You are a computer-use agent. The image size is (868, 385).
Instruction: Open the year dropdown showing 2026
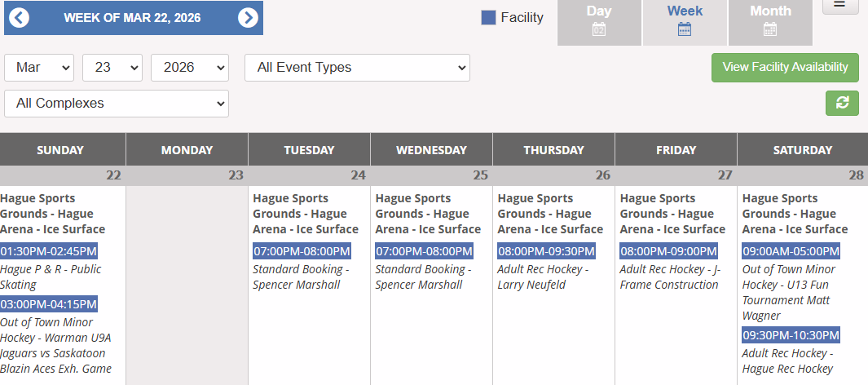[189, 68]
